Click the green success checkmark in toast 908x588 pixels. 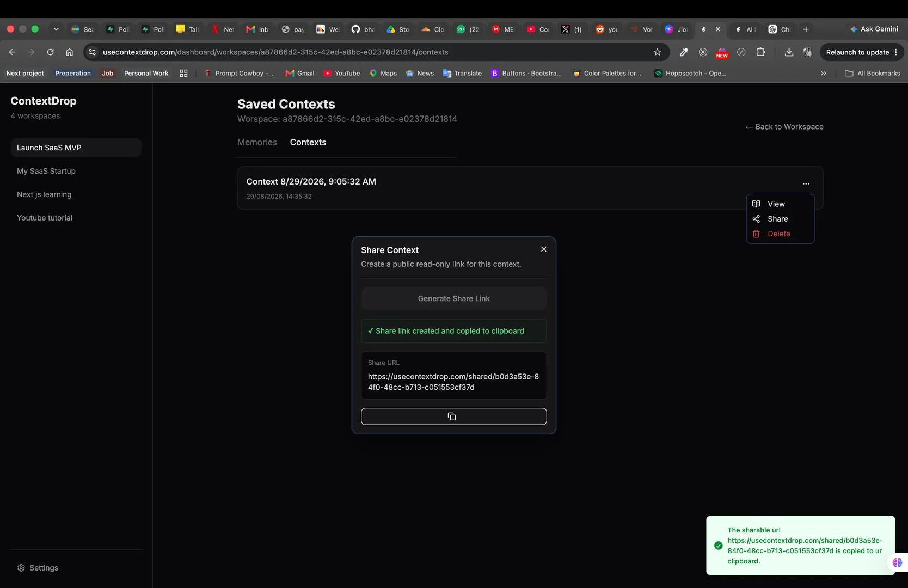pyautogui.click(x=719, y=546)
